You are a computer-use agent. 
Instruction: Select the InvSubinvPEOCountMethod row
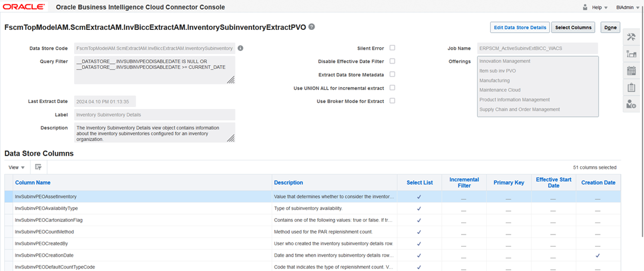click(x=313, y=232)
